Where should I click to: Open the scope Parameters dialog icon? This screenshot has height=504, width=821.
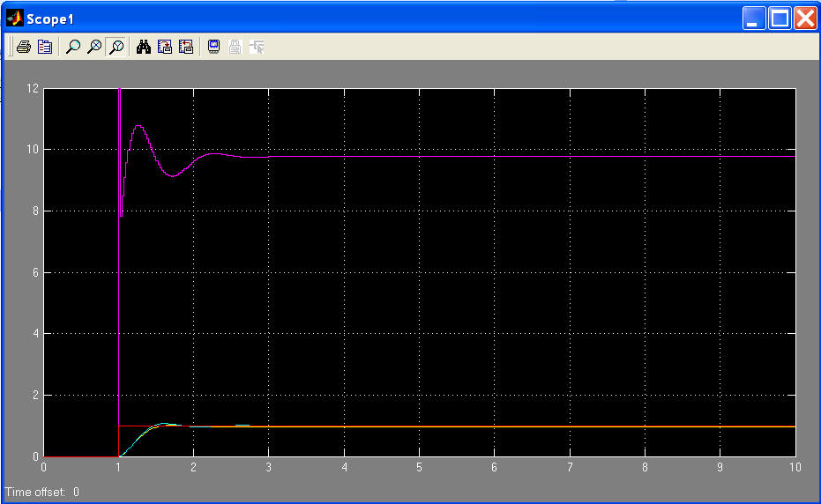pyautogui.click(x=45, y=47)
